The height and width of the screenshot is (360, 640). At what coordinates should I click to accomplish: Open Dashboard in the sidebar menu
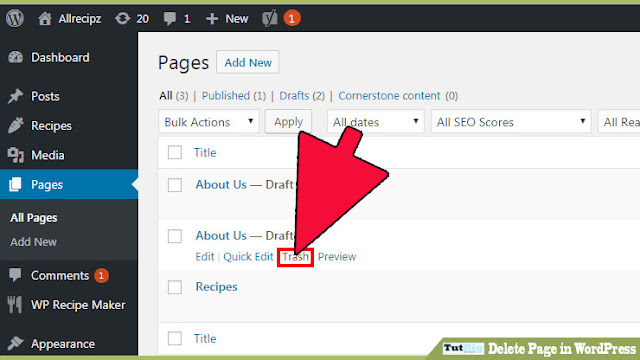60,58
